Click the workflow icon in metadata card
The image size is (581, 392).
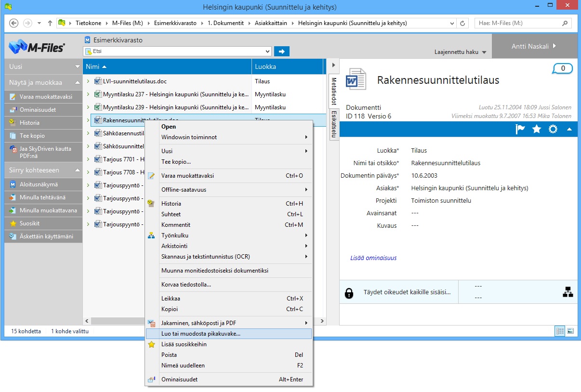coord(568,292)
